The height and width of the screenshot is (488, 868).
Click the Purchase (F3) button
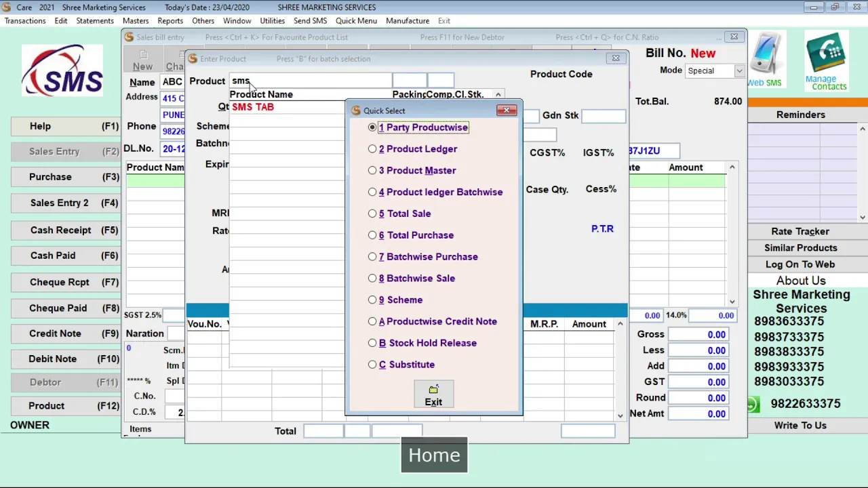click(x=66, y=177)
